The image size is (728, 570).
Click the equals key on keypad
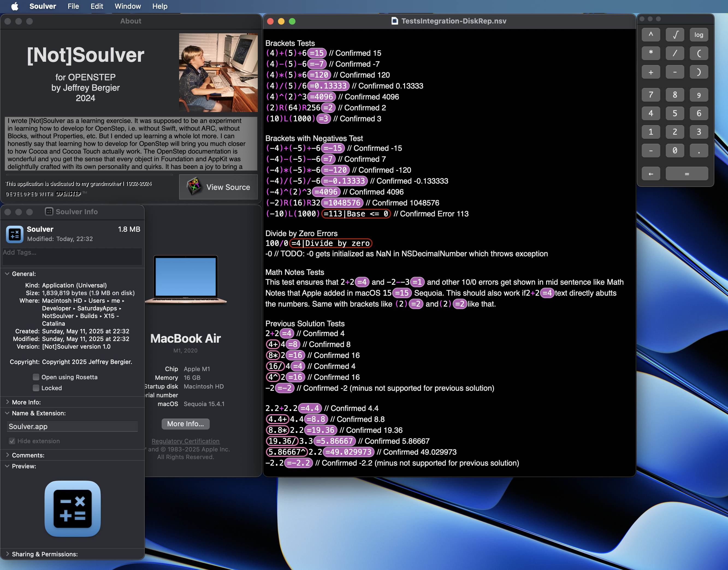tap(687, 174)
